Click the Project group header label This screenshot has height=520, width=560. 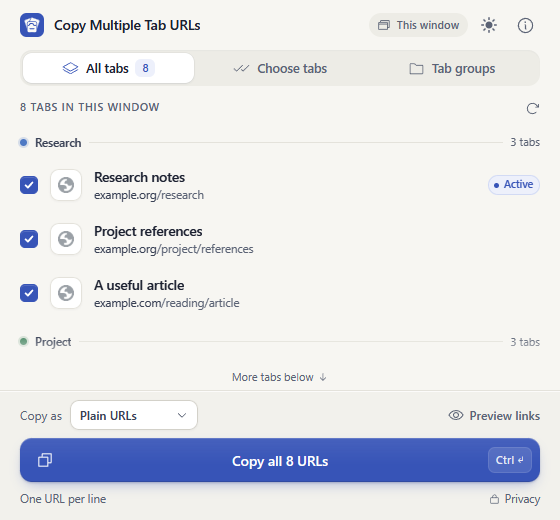click(53, 342)
